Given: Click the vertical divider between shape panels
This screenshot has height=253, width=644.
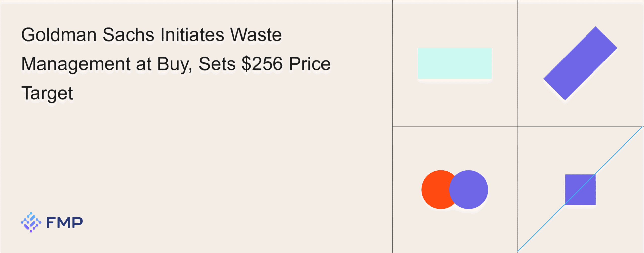Looking at the screenshot, I should [518, 63].
